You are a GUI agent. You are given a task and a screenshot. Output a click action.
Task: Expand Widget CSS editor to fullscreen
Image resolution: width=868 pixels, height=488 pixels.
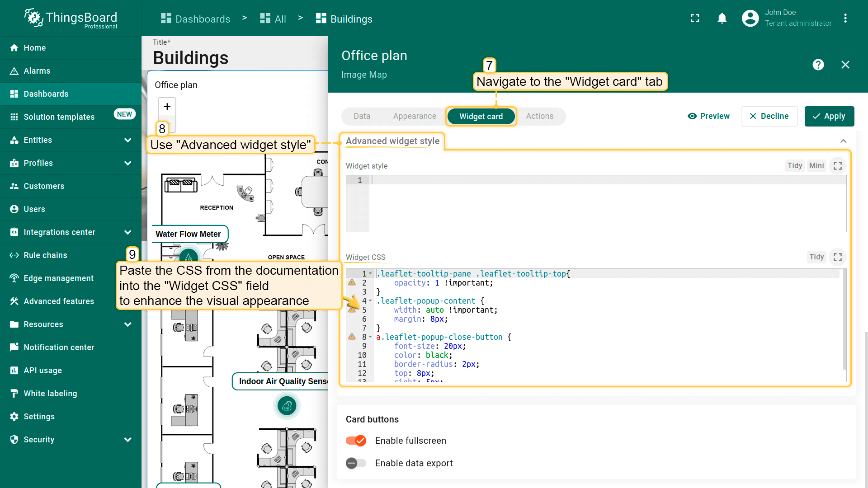(x=837, y=257)
